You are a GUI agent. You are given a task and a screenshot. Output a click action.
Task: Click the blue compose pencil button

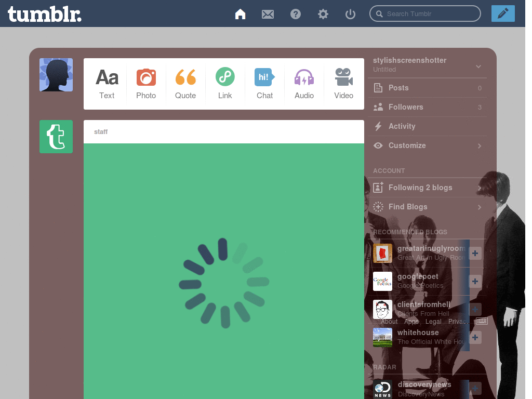(x=503, y=14)
